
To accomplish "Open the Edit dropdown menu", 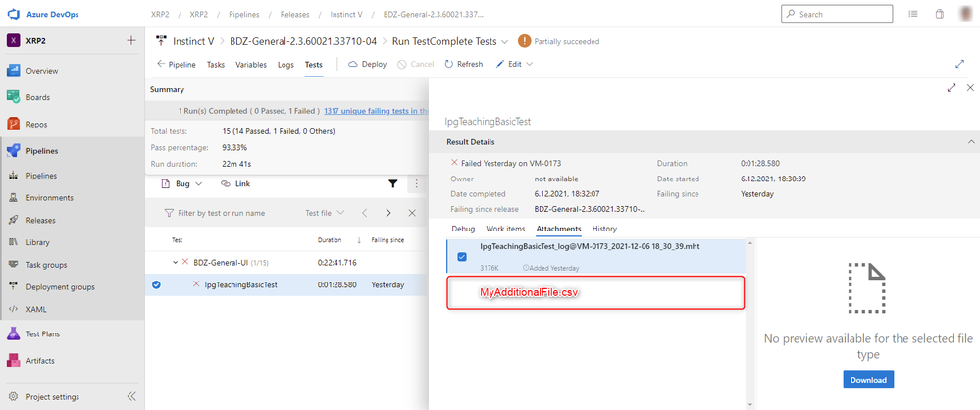I will [x=514, y=64].
